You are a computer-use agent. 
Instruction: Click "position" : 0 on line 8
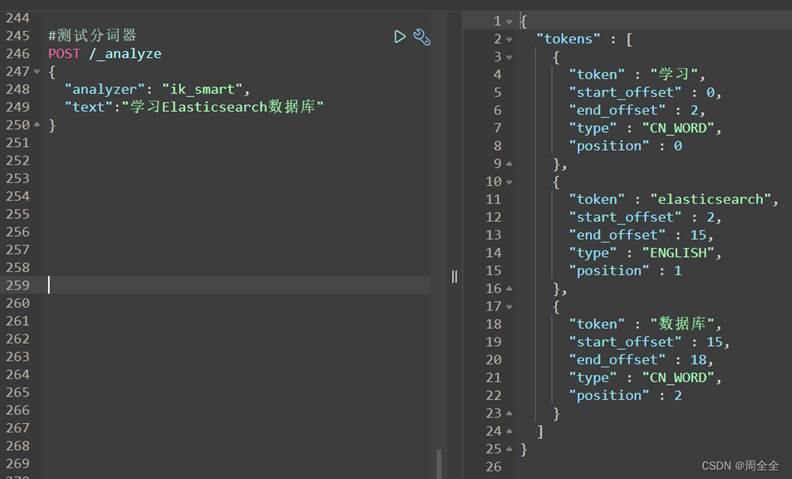pyautogui.click(x=625, y=146)
